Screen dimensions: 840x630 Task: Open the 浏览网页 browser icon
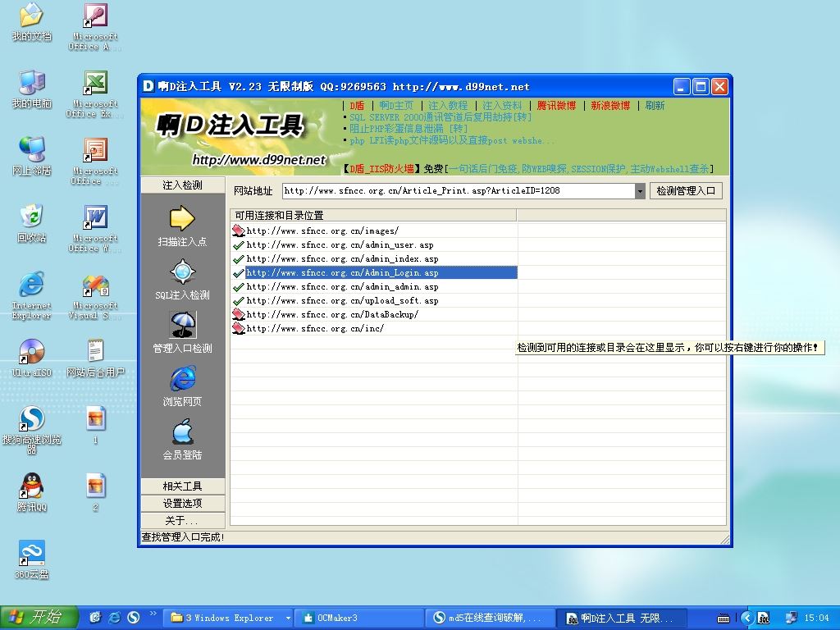pos(183,378)
